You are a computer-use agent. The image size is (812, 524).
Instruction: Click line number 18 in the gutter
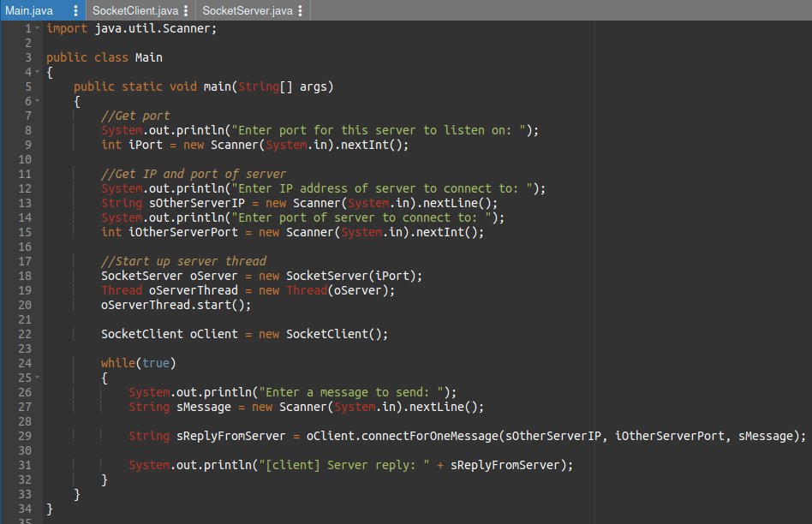coord(24,276)
